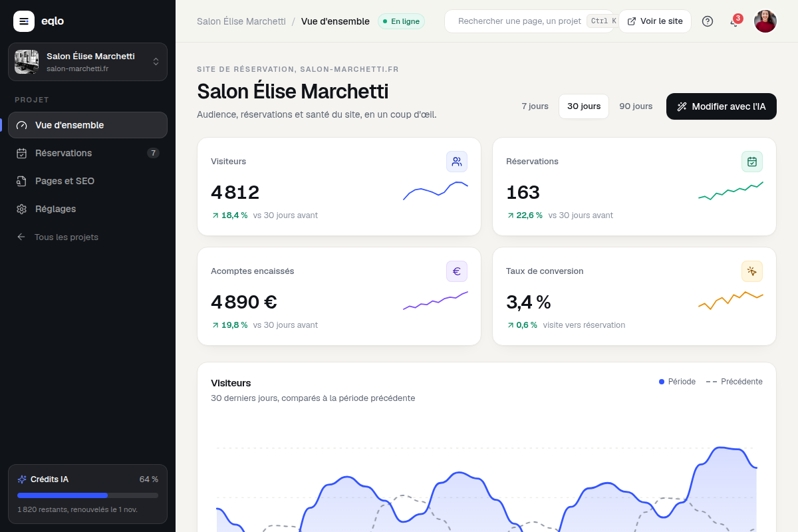
Task: Click the 4 890 € deposits value
Action: (x=244, y=302)
